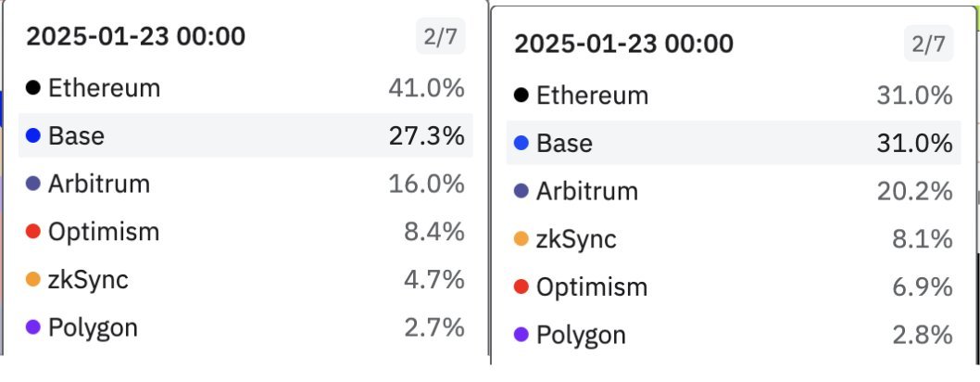This screenshot has width=980, height=382.
Task: Click the Ethereum label in the 31.0% row
Action: coord(593,95)
